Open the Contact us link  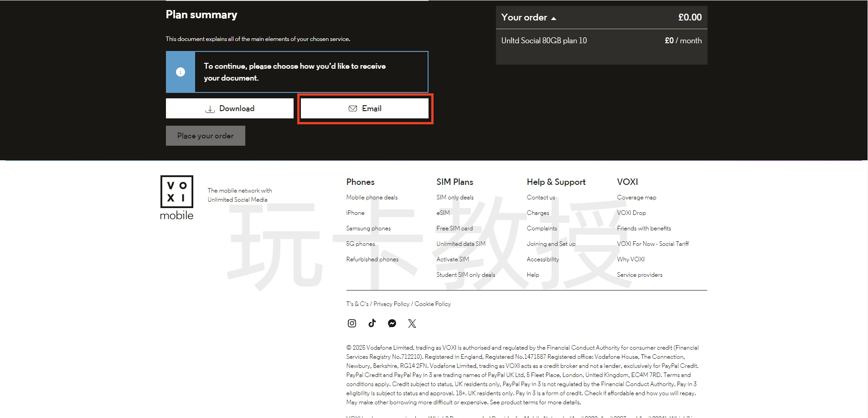coord(541,198)
